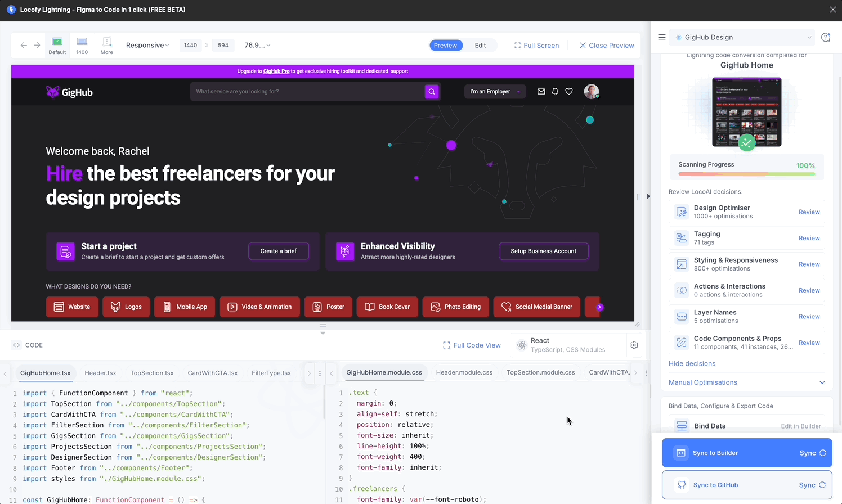The image size is (842, 504).
Task: Click Create a brief button
Action: coord(279,251)
